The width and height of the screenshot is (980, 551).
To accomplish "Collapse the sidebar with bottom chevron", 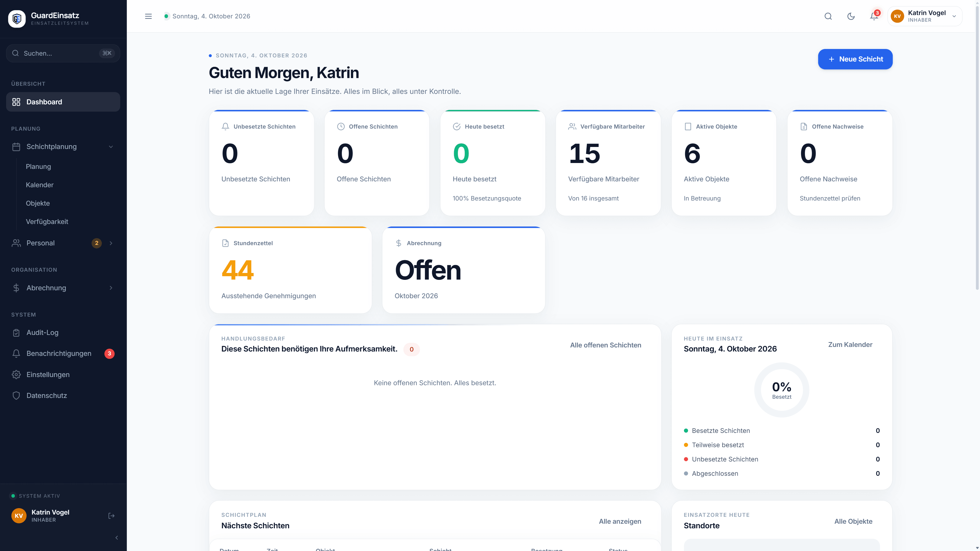I will [116, 538].
